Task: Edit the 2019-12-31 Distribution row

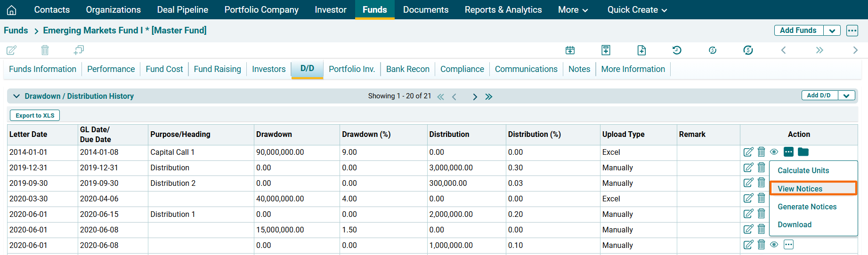Action: (x=748, y=167)
